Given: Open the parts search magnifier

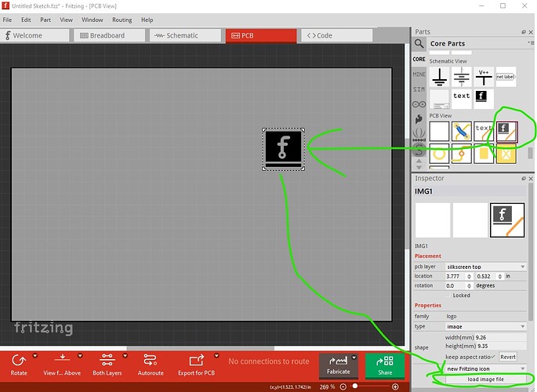Looking at the screenshot, I should (419, 43).
